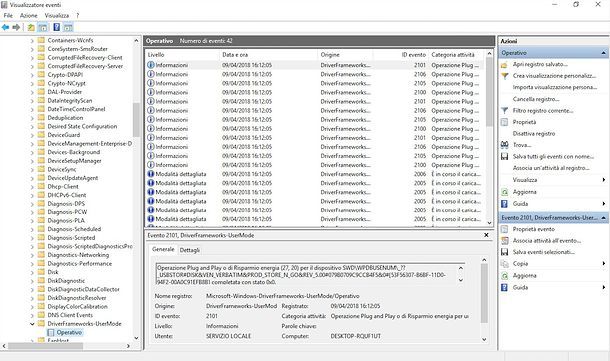
Task: Click Disattiva registro action
Action: tap(534, 134)
